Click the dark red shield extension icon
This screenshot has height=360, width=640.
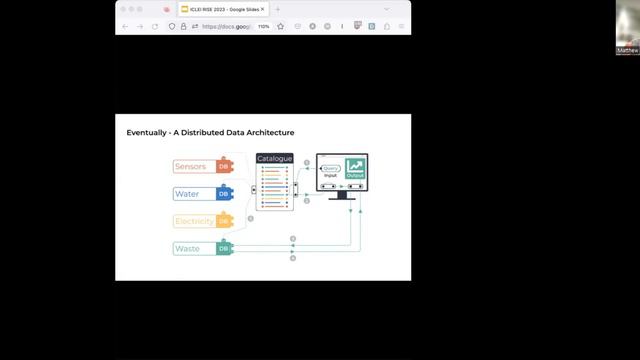(x=358, y=26)
